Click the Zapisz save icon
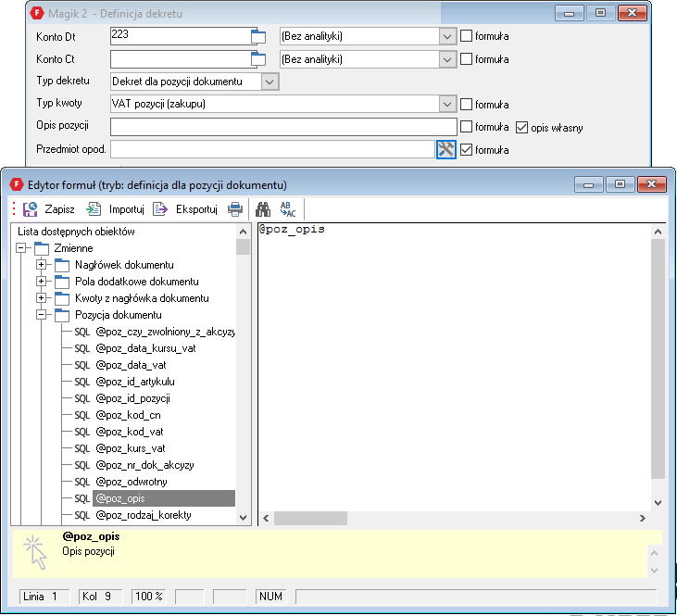This screenshot has height=616, width=677. point(31,209)
